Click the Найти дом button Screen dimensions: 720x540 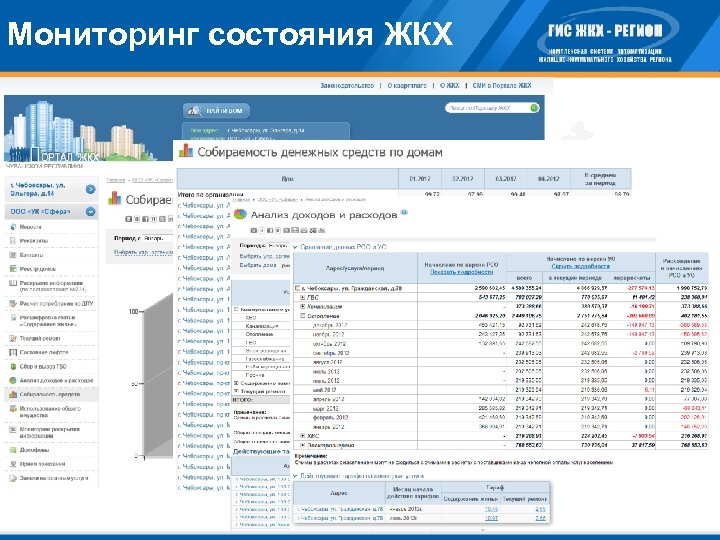point(216,111)
